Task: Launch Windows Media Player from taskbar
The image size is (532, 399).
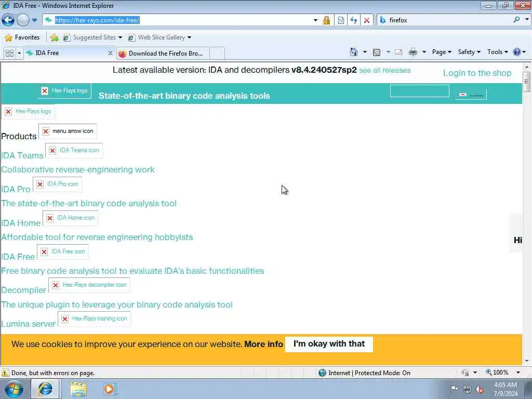Action: click(x=110, y=389)
